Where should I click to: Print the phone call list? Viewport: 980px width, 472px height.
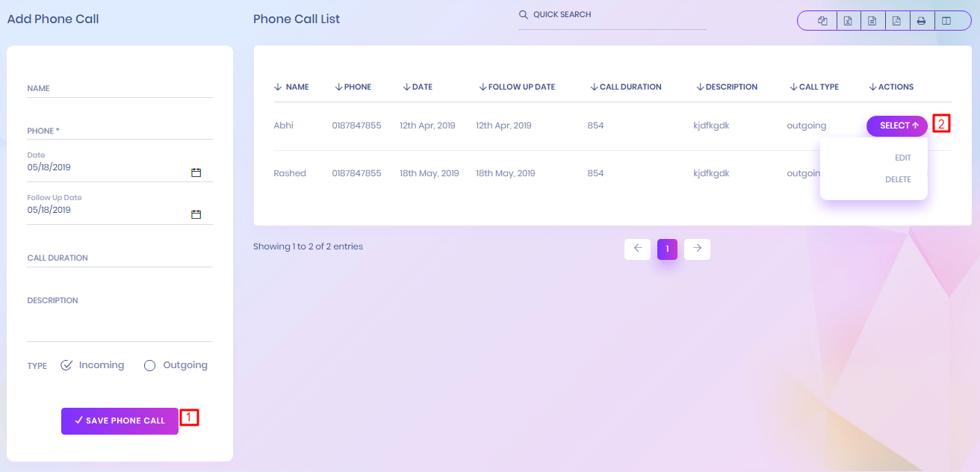921,21
